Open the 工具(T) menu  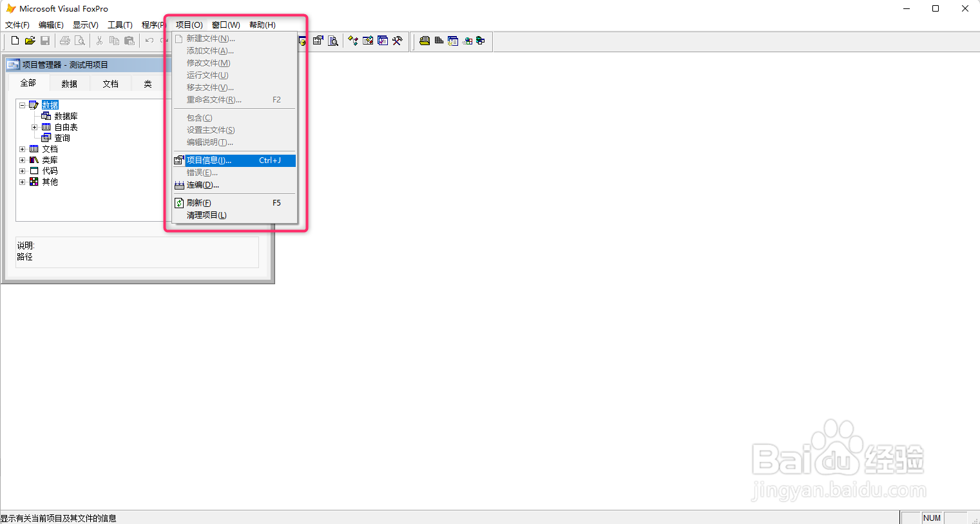tap(120, 24)
